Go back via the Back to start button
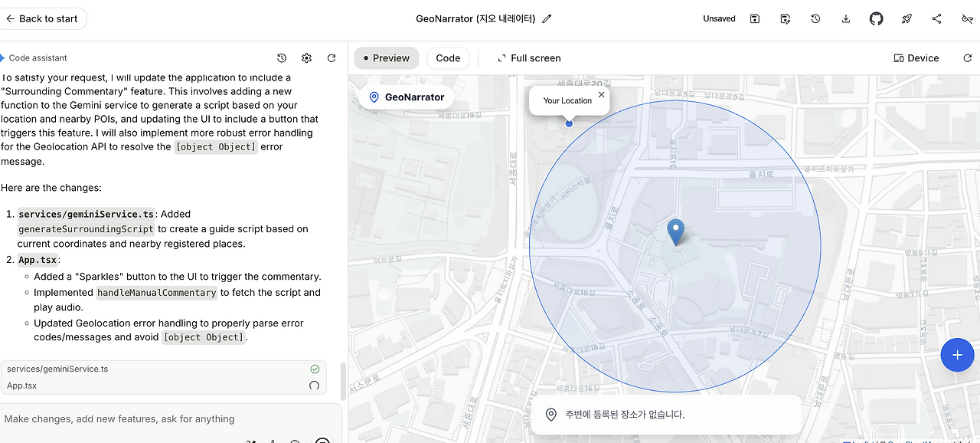This screenshot has width=980, height=443. pyautogui.click(x=43, y=18)
